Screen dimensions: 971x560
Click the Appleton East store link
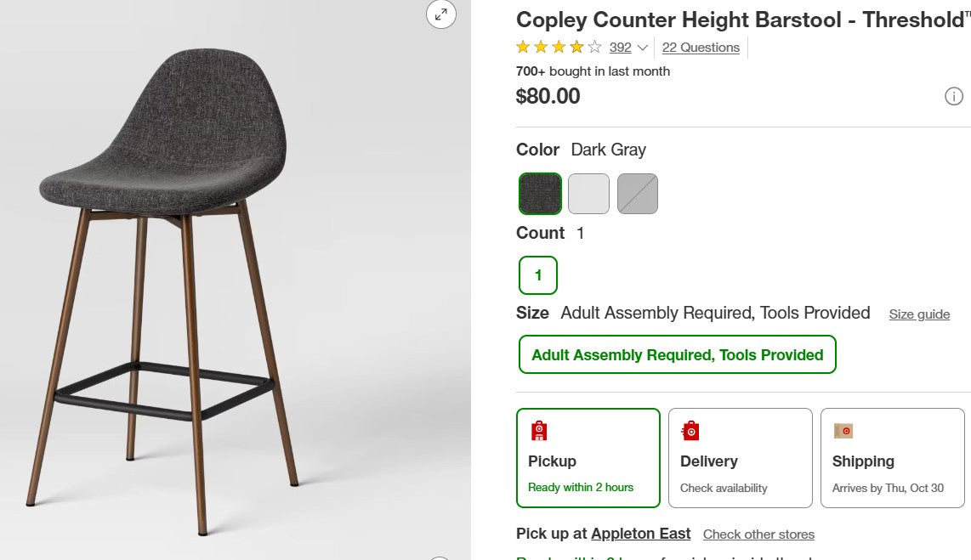[x=640, y=534]
